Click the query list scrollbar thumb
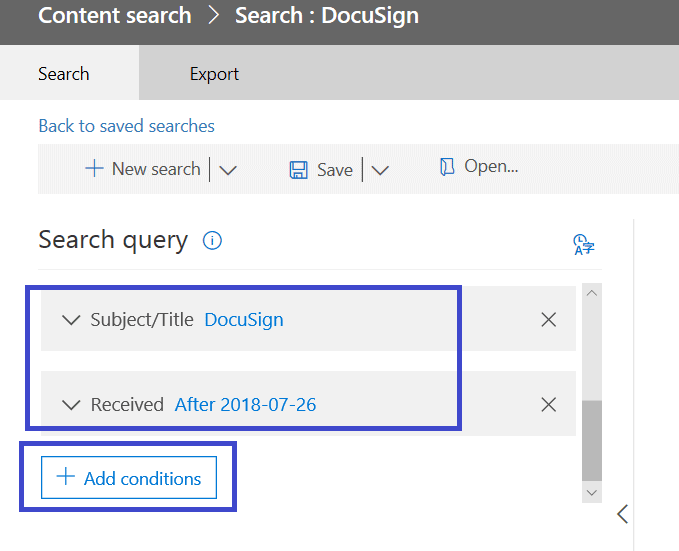Image resolution: width=679 pixels, height=551 pixels. click(592, 441)
